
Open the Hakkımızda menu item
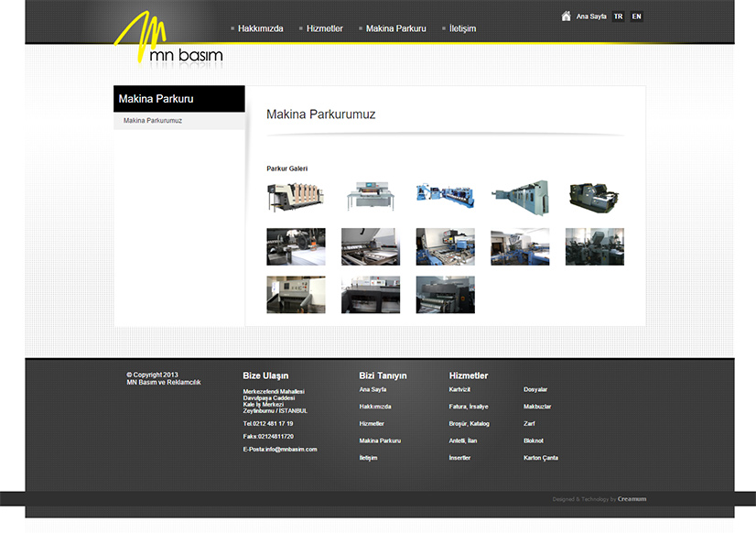pyautogui.click(x=263, y=28)
